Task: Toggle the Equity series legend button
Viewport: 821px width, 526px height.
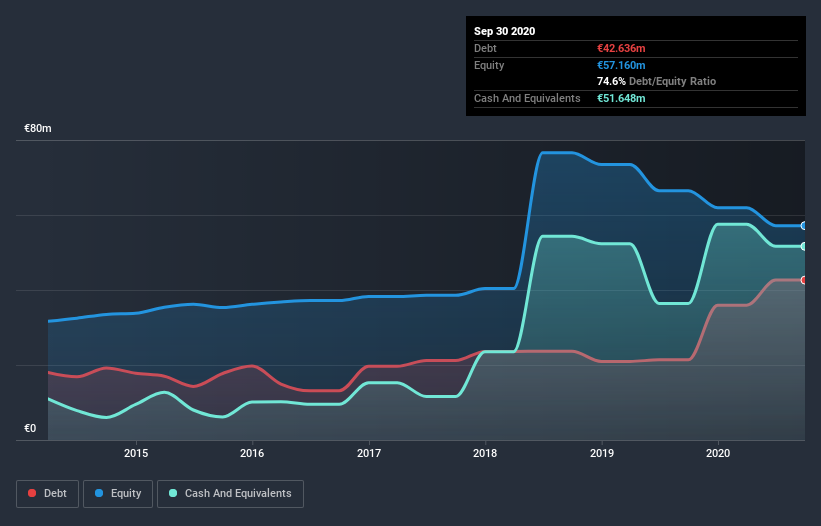Action: 118,494
